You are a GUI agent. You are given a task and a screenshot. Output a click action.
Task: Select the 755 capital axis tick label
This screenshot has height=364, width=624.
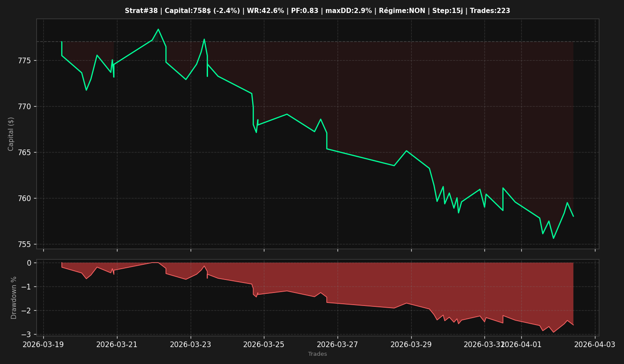point(25,244)
